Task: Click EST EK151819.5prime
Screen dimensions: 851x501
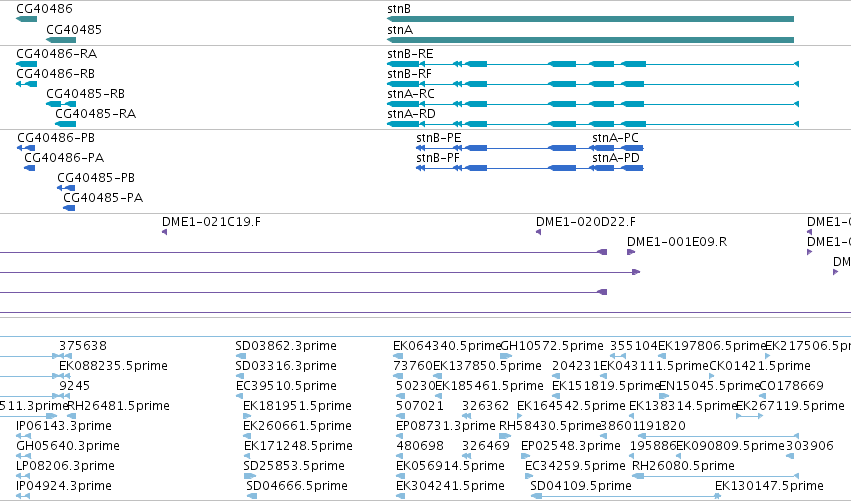Action: [x=605, y=385]
